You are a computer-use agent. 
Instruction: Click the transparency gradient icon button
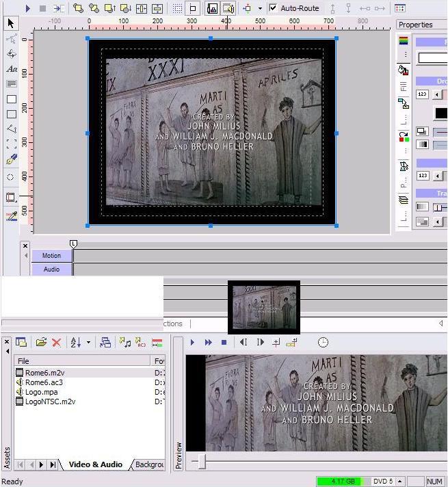422,207
